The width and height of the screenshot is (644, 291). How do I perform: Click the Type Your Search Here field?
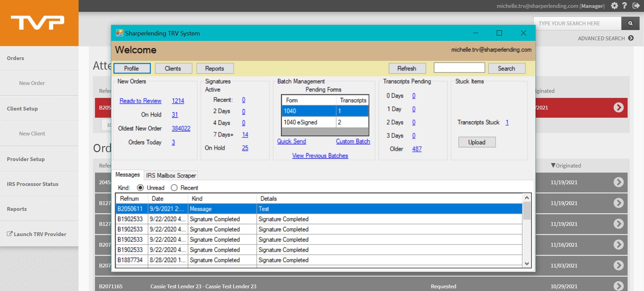click(x=577, y=24)
